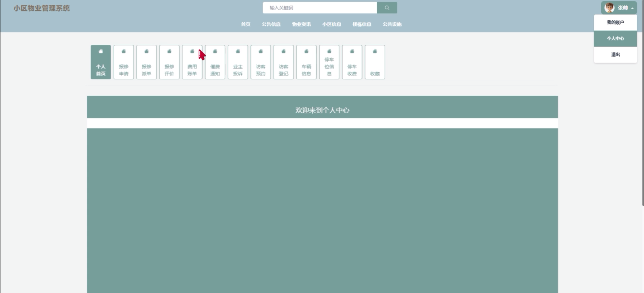The width and height of the screenshot is (644, 293).
Task: Collapse the 张帅 user dropdown arrow
Action: pyautogui.click(x=632, y=8)
